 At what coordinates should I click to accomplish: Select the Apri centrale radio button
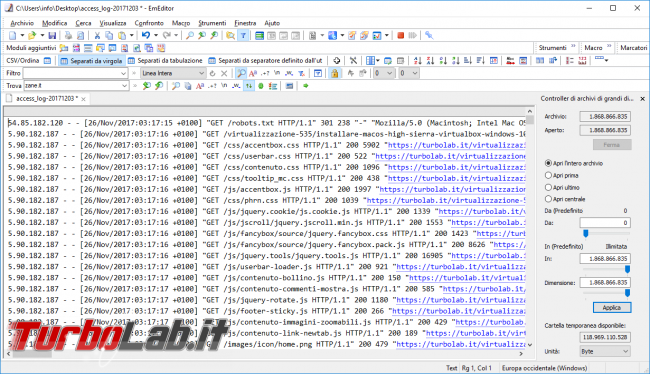coord(548,199)
